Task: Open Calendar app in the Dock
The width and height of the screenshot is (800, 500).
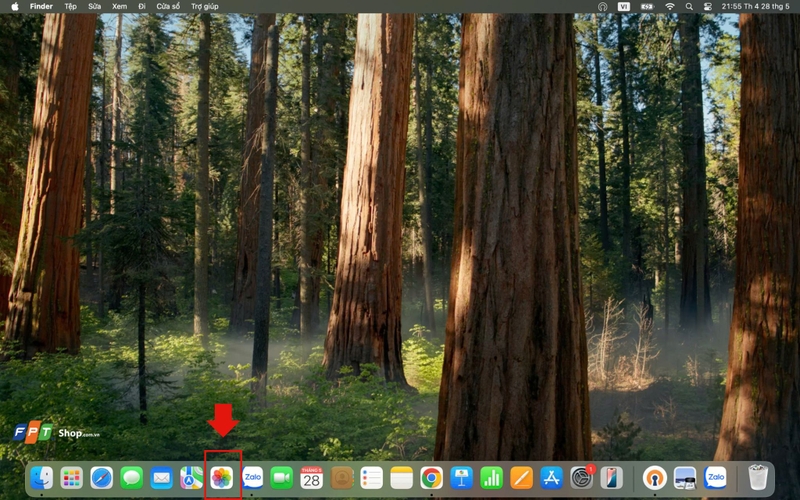Action: coord(312,478)
